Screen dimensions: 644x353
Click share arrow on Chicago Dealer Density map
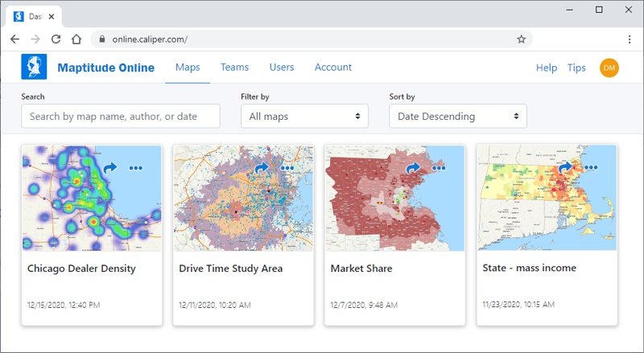[x=110, y=168]
